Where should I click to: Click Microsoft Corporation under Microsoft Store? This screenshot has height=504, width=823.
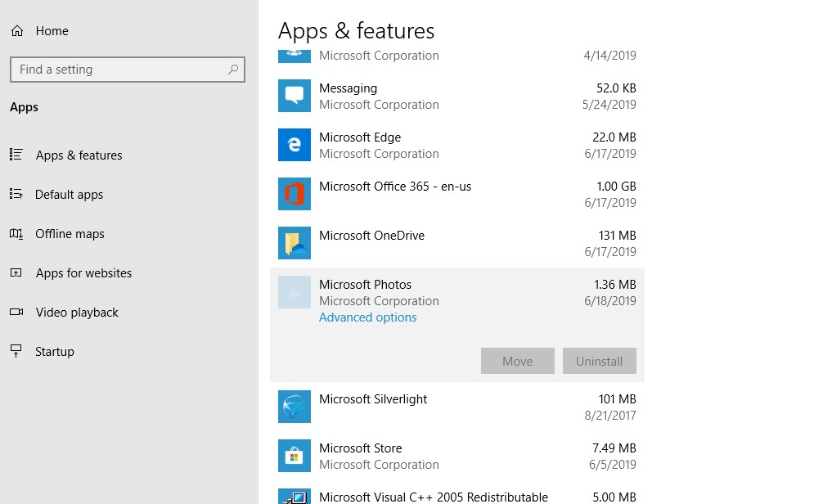(379, 465)
